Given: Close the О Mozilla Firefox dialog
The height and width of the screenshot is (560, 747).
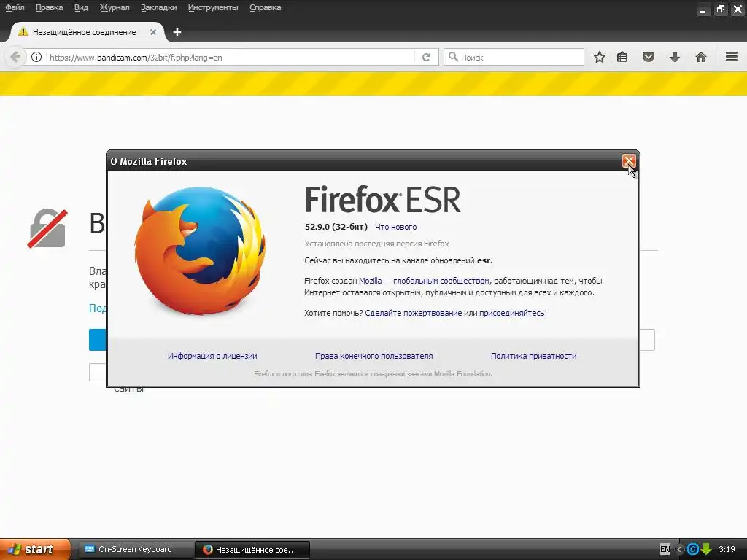Looking at the screenshot, I should [x=629, y=161].
